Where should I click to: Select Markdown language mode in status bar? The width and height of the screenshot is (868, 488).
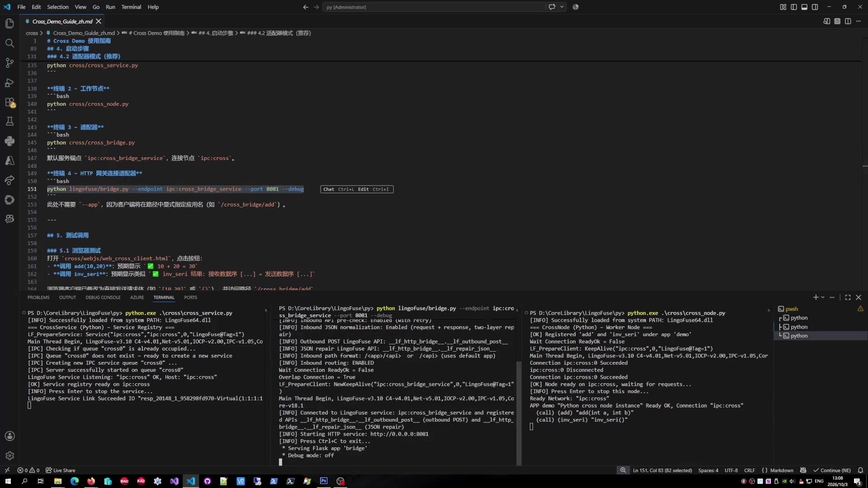(782, 470)
